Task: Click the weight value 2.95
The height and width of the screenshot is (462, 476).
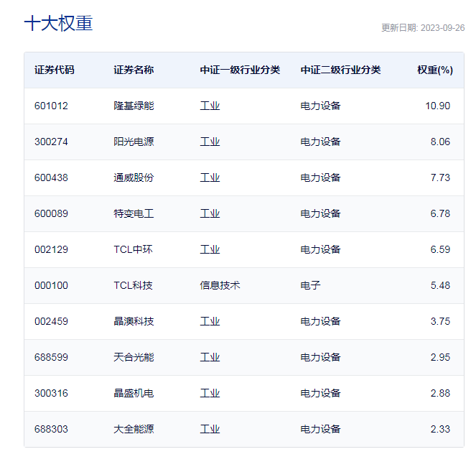Action: tap(440, 357)
